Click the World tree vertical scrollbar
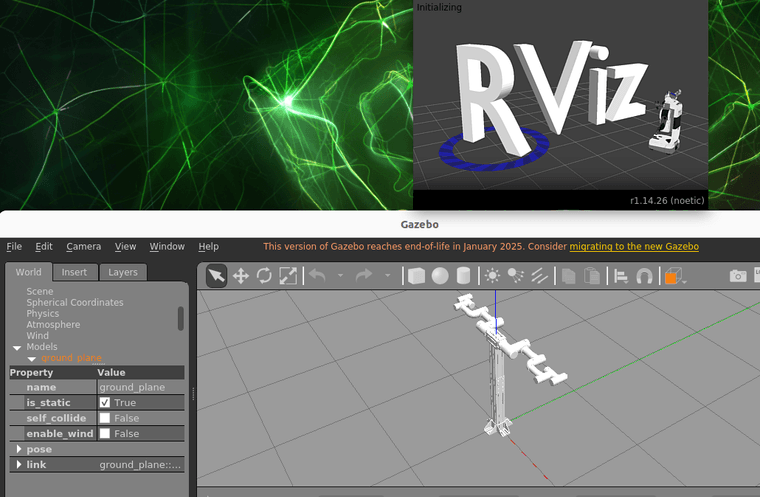Screen dimensions: 760x497 pos(181,319)
